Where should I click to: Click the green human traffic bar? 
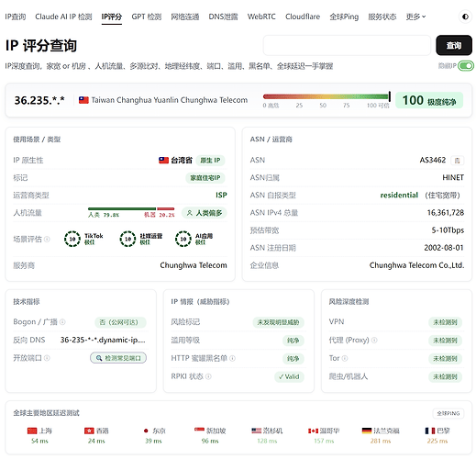122,208
